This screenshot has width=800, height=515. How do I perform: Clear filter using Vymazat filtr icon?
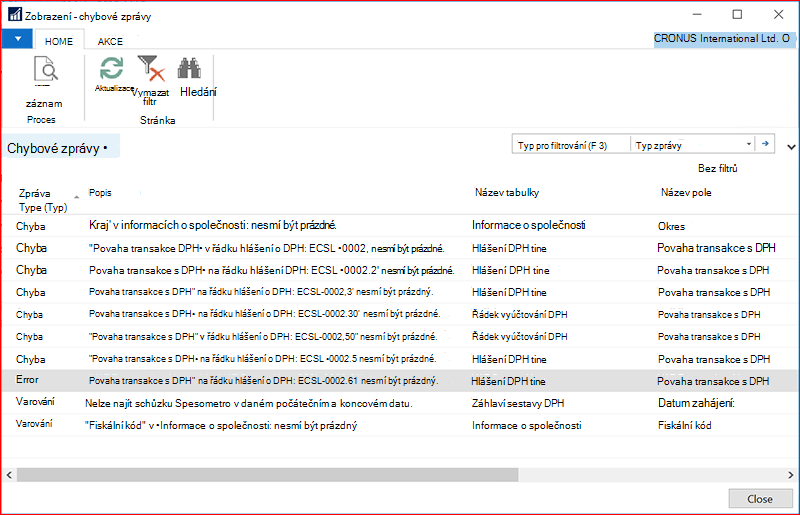tap(152, 68)
